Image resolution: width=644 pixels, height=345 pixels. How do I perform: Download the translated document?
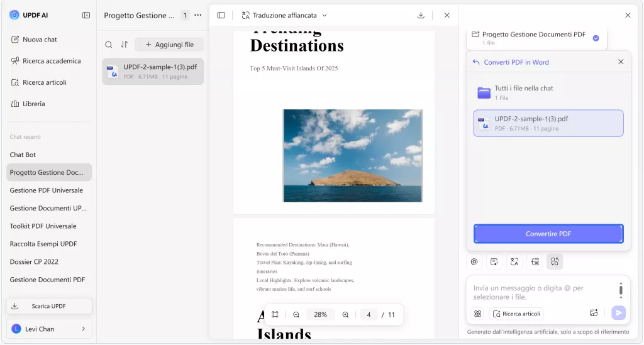421,15
